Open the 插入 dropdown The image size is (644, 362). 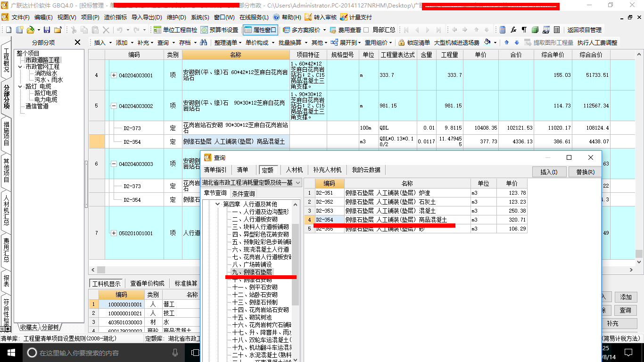[x=103, y=42]
